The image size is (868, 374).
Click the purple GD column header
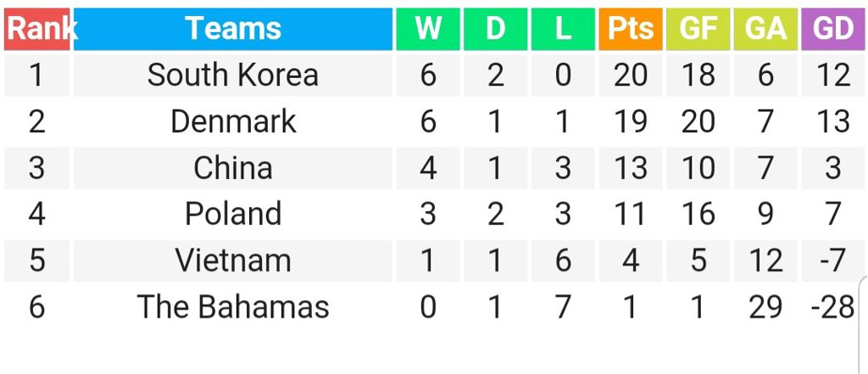833,29
